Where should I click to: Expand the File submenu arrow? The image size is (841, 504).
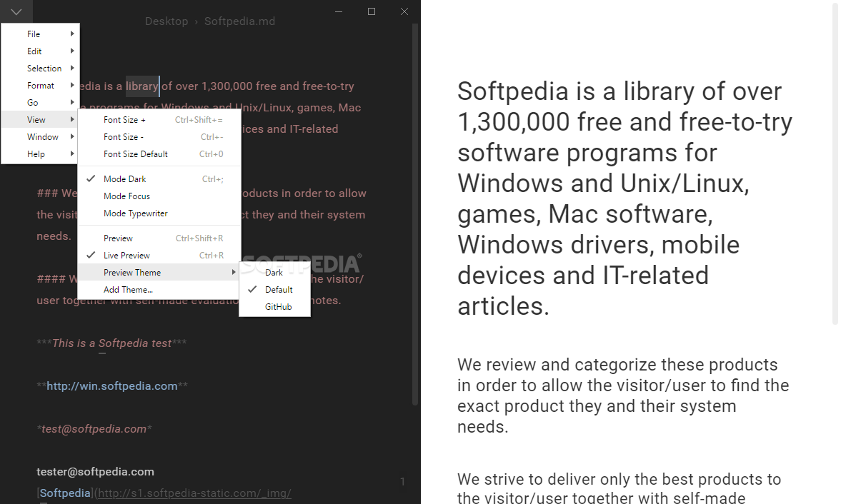[x=72, y=34]
